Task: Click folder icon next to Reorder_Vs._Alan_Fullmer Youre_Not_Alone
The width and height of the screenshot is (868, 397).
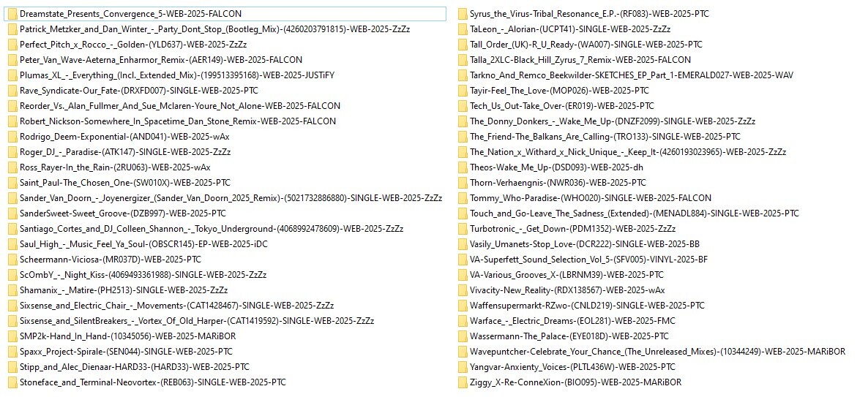Action: [12, 105]
